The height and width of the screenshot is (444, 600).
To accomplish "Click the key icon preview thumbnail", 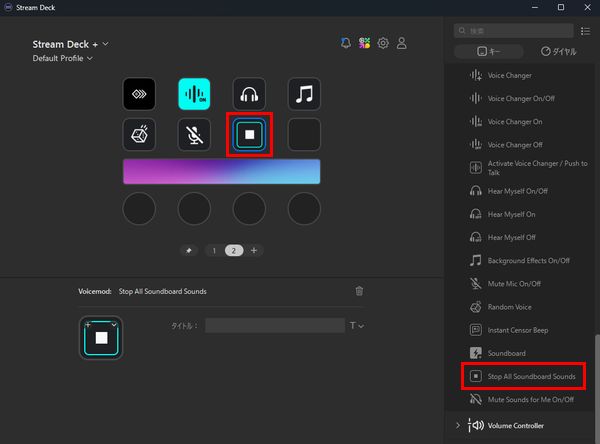I will pyautogui.click(x=101, y=338).
